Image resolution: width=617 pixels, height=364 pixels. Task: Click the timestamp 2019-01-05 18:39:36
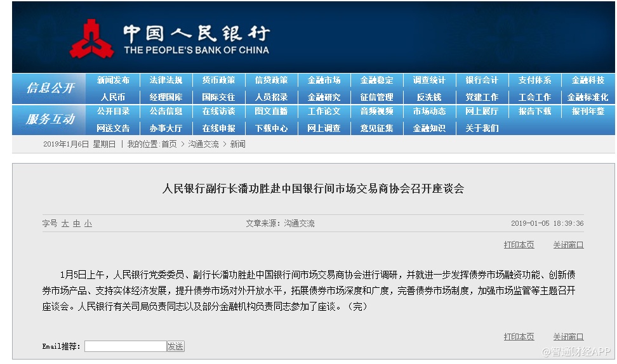(x=547, y=223)
